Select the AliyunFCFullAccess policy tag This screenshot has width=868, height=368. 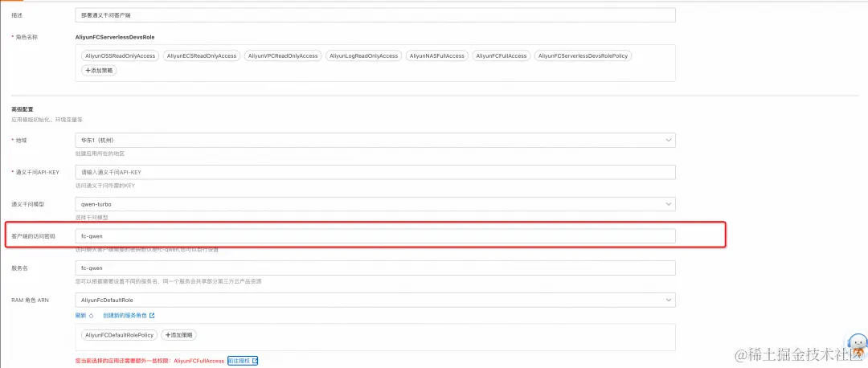(502, 56)
